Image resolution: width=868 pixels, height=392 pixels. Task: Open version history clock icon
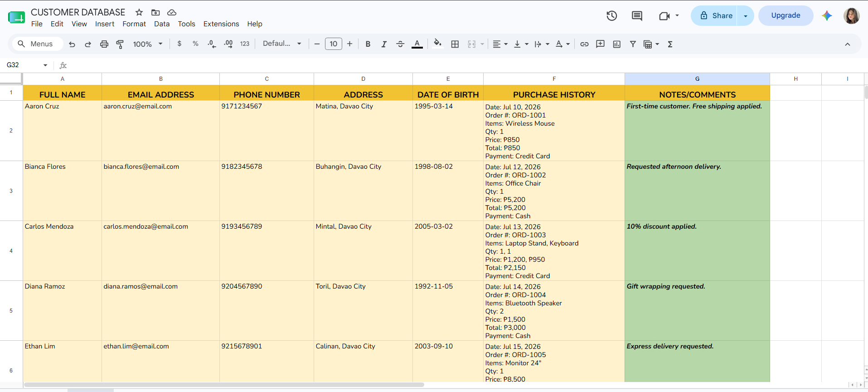(612, 16)
